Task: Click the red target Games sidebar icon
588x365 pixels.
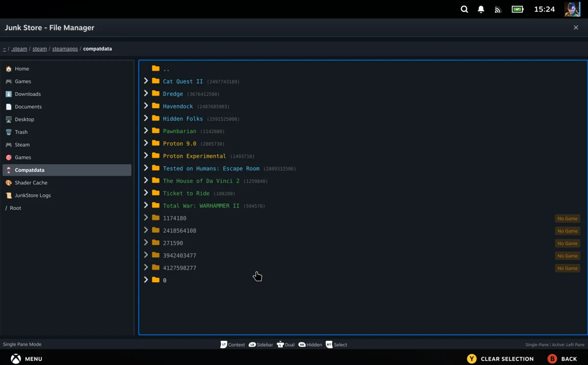Action: (x=8, y=157)
